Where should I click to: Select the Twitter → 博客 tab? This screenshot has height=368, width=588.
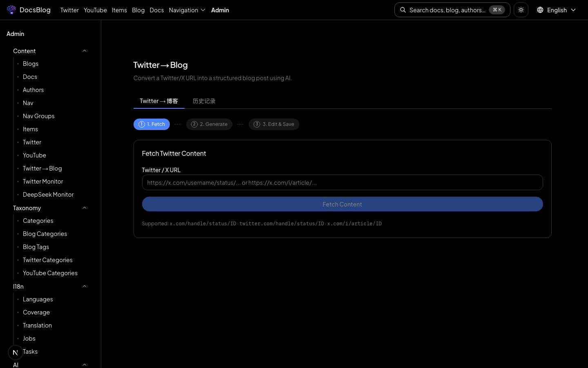click(159, 101)
